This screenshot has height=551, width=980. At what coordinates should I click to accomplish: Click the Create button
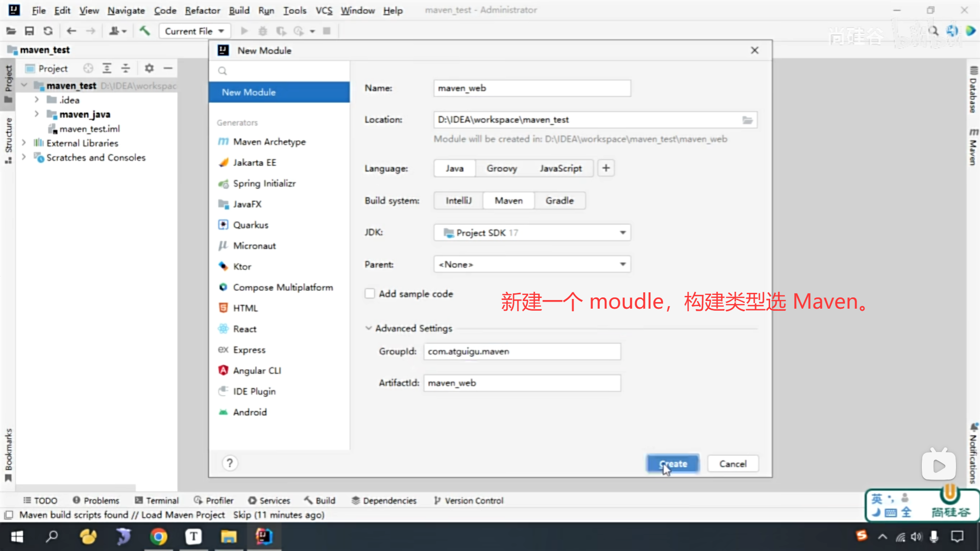[673, 464]
